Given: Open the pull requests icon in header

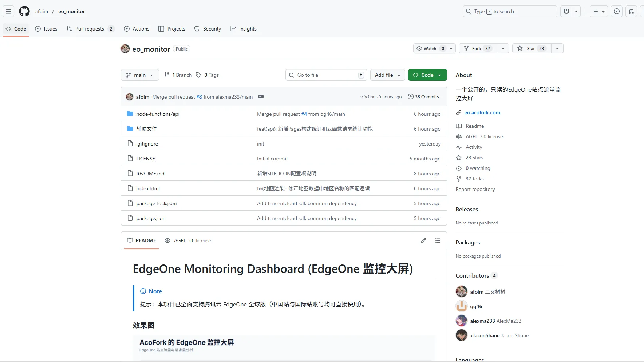Looking at the screenshot, I should (x=631, y=11).
